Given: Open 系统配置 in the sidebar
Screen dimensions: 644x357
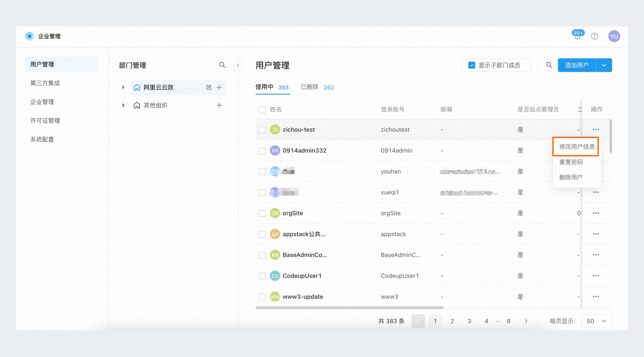Looking at the screenshot, I should [x=42, y=139].
